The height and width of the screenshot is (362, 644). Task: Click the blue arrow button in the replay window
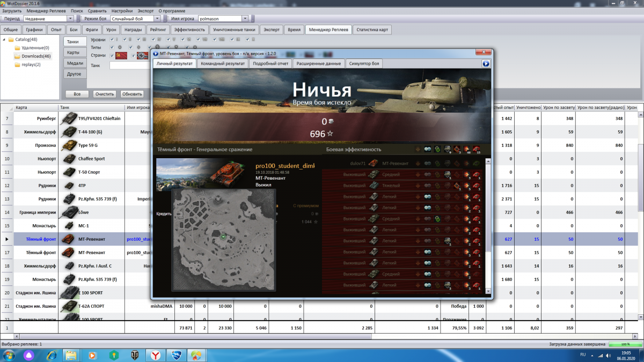tap(486, 63)
